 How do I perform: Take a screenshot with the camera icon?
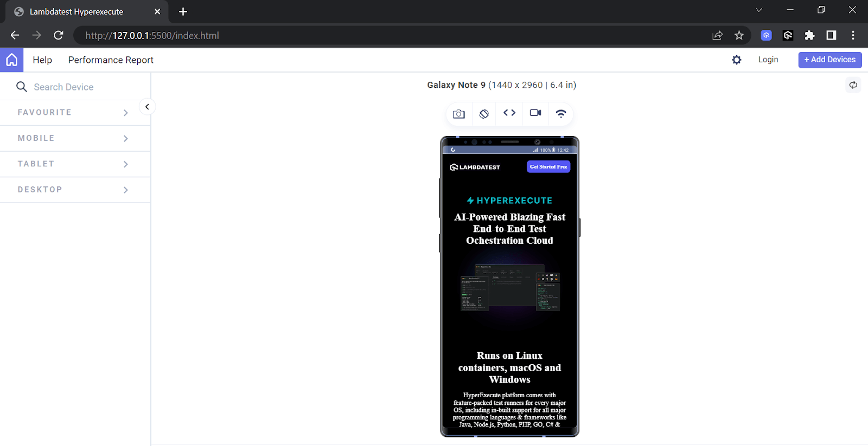click(x=459, y=113)
